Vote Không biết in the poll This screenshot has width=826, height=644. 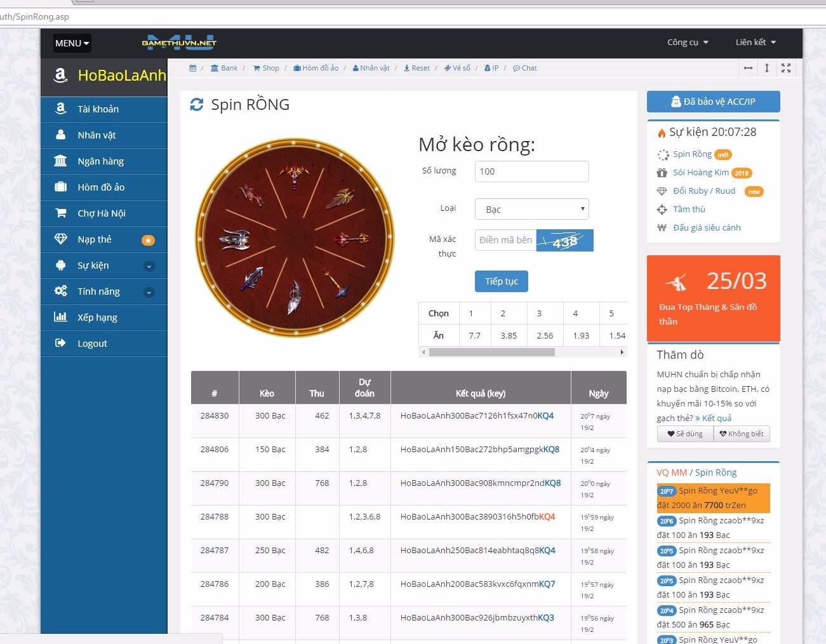742,434
